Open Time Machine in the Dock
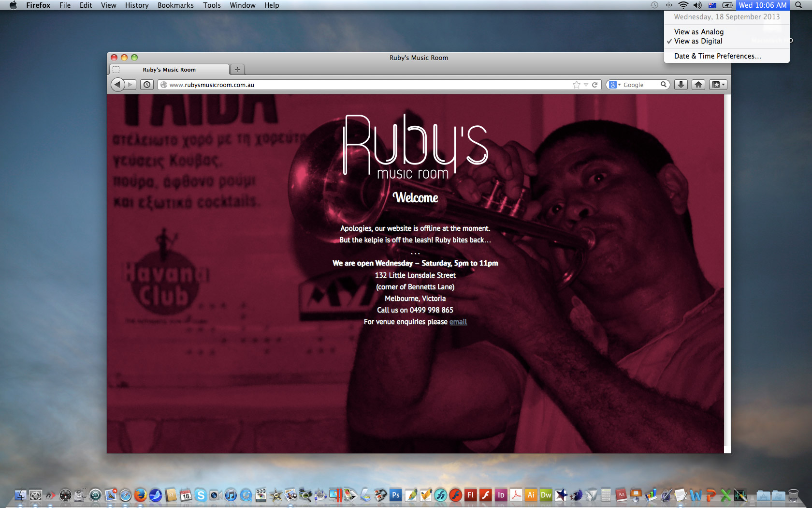This screenshot has width=812, height=508. [96, 495]
